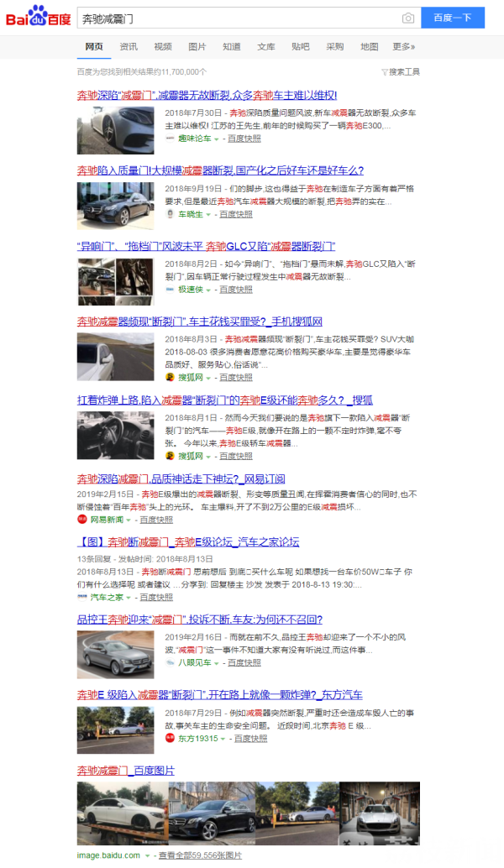Screen dimensions: 504x868
Task: Click 八眼见车 source icon
Action: (x=170, y=662)
